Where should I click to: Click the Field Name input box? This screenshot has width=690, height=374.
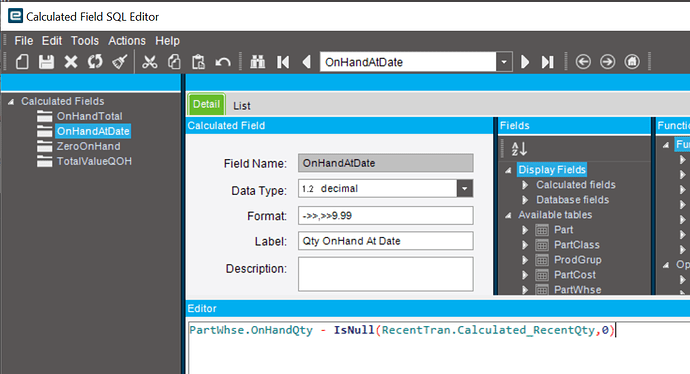tap(386, 163)
